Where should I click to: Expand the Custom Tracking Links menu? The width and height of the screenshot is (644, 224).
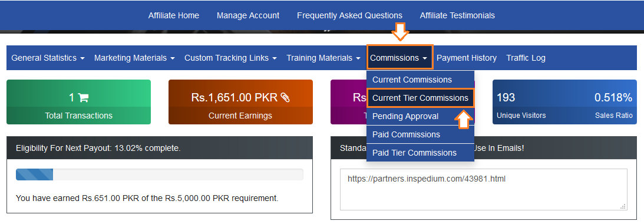pyautogui.click(x=230, y=58)
